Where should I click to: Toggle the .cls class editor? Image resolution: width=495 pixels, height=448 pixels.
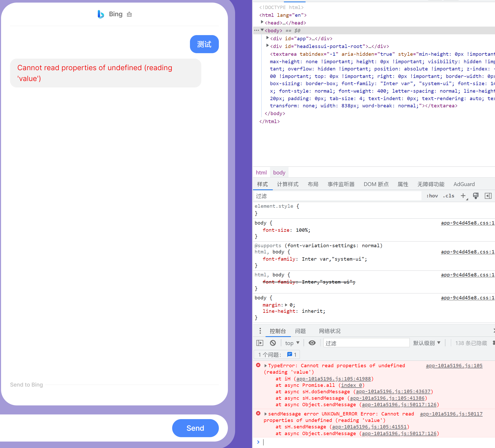pos(449,196)
